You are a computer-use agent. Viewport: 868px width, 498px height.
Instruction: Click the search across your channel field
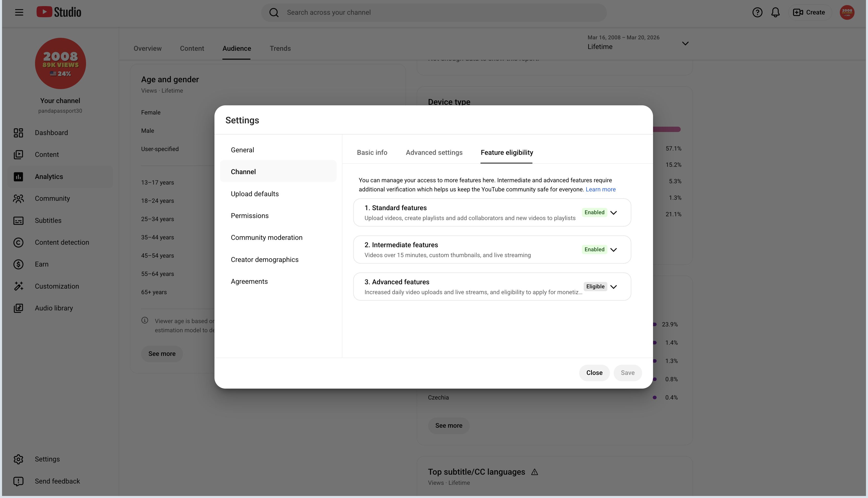[434, 13]
